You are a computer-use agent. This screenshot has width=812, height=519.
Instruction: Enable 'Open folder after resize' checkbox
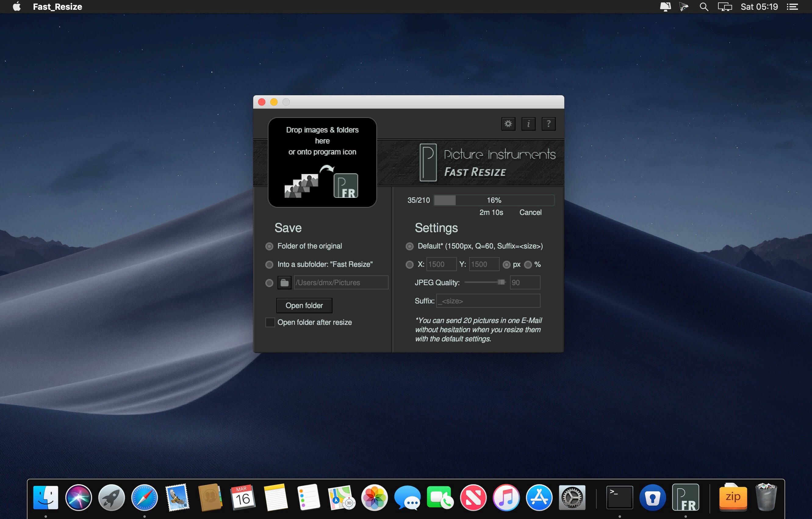click(270, 322)
